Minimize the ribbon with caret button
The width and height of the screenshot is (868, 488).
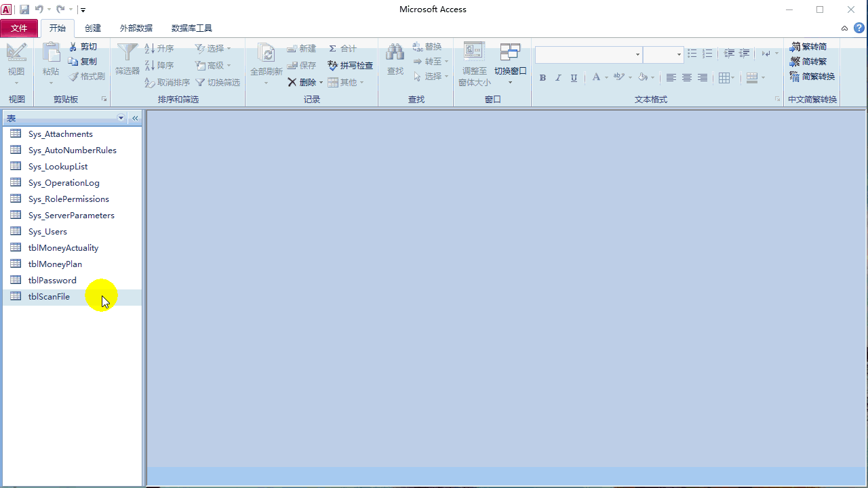tap(844, 28)
